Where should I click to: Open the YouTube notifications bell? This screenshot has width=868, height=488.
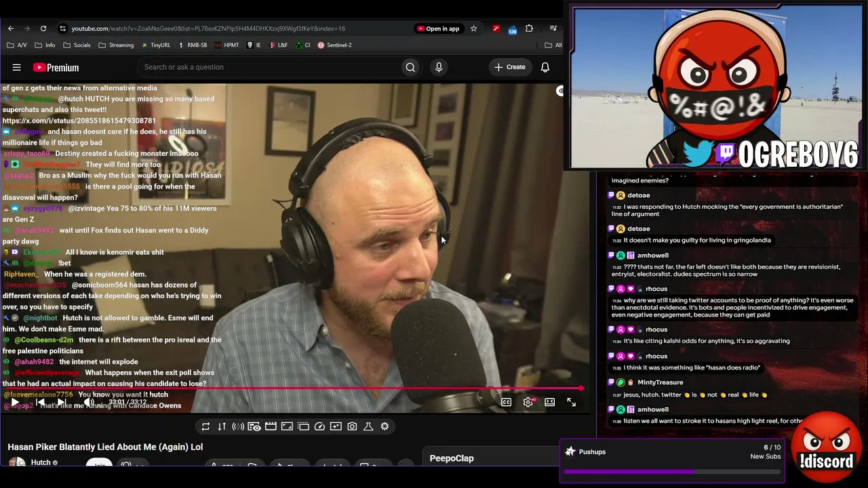click(x=545, y=67)
